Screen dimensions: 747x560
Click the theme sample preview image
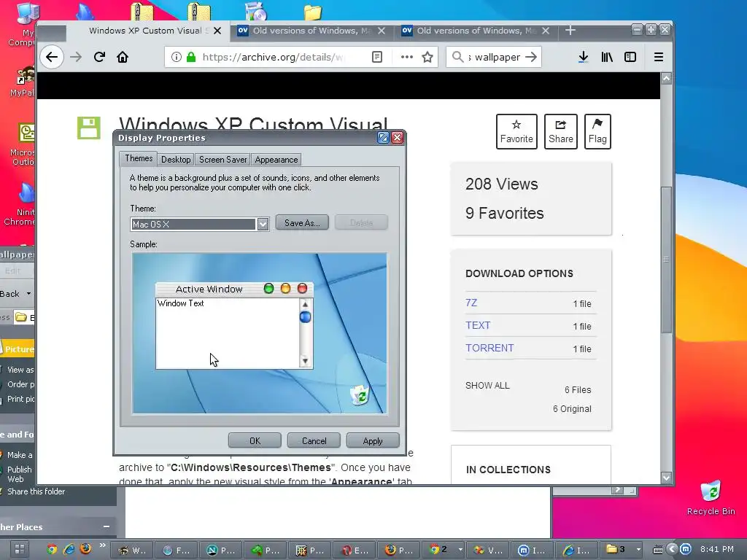260,333
